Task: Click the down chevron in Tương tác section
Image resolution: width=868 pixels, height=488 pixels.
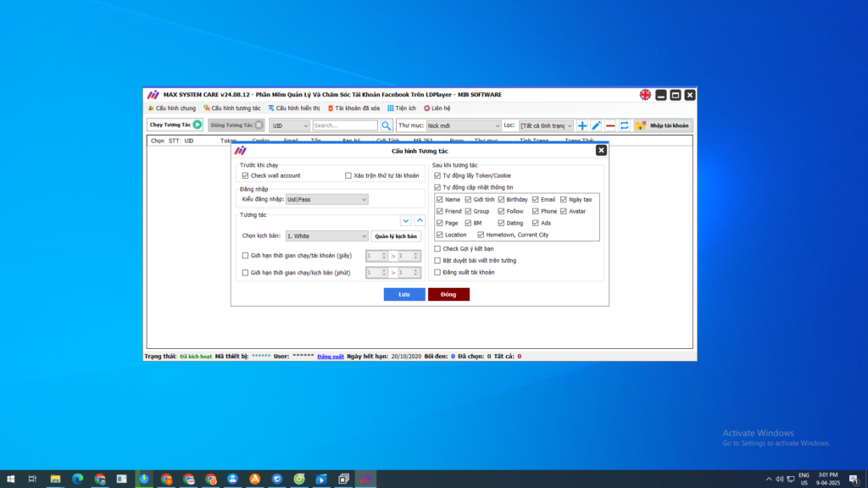Action: (406, 220)
